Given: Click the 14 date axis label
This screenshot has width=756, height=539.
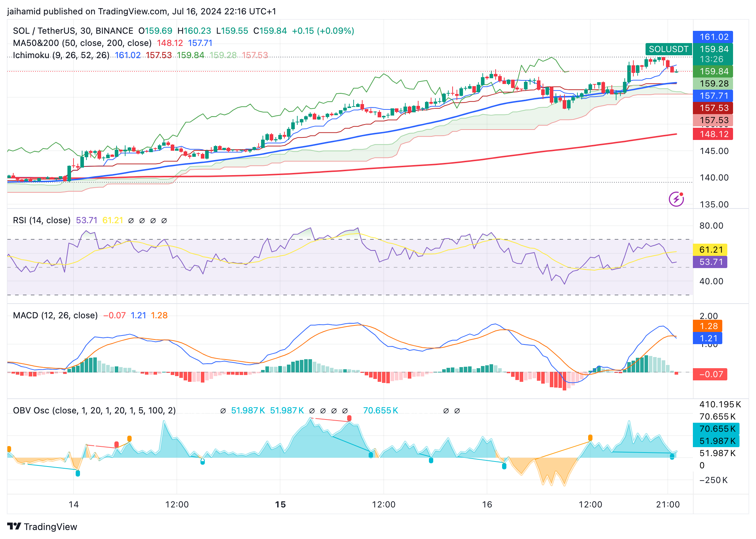Looking at the screenshot, I should coord(74,505).
